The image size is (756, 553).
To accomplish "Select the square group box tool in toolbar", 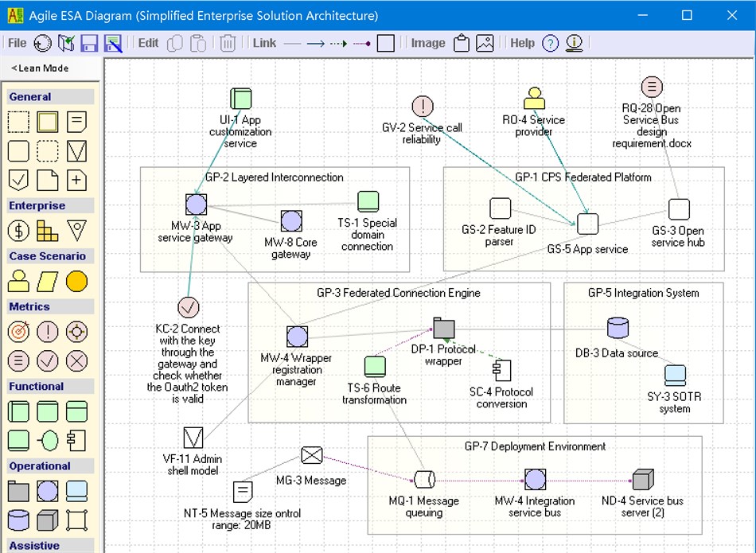I will tap(386, 44).
